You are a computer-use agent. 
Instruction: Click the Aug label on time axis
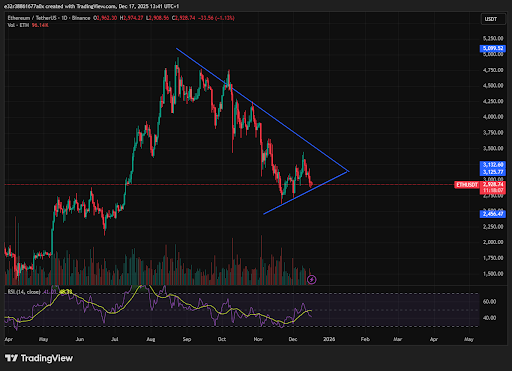coord(151,339)
